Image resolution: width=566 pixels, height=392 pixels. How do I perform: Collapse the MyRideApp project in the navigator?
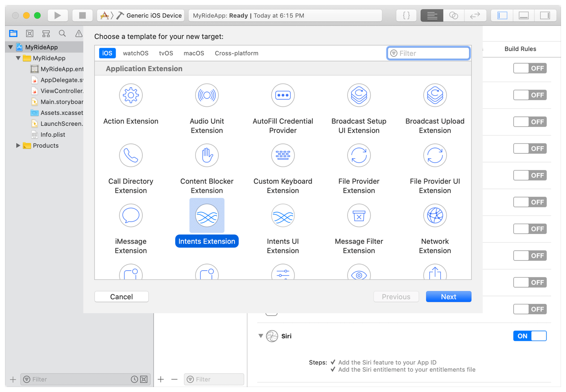click(10, 47)
